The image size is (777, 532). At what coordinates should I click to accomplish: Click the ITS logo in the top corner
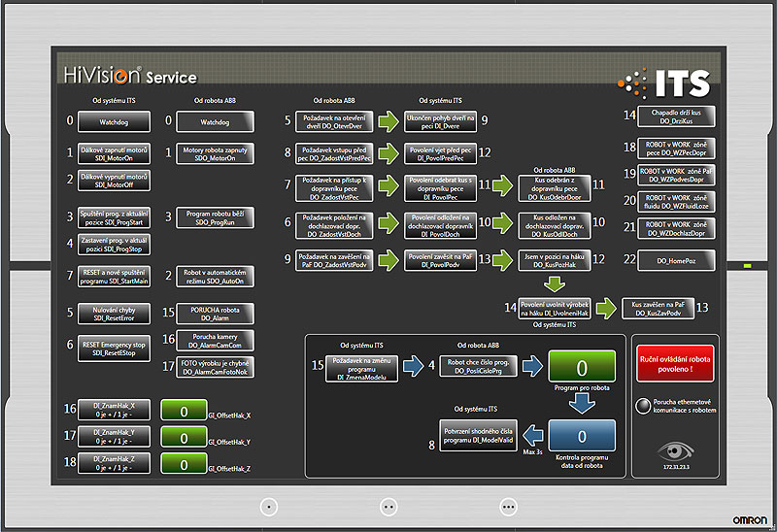tap(666, 83)
